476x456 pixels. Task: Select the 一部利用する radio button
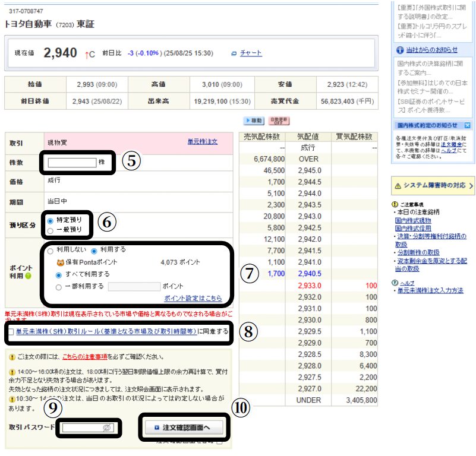(x=59, y=287)
